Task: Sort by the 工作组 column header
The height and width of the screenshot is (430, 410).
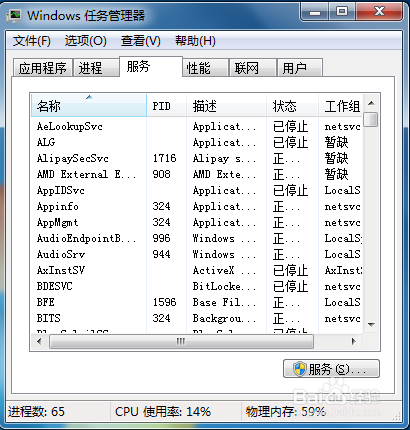Action: click(340, 106)
